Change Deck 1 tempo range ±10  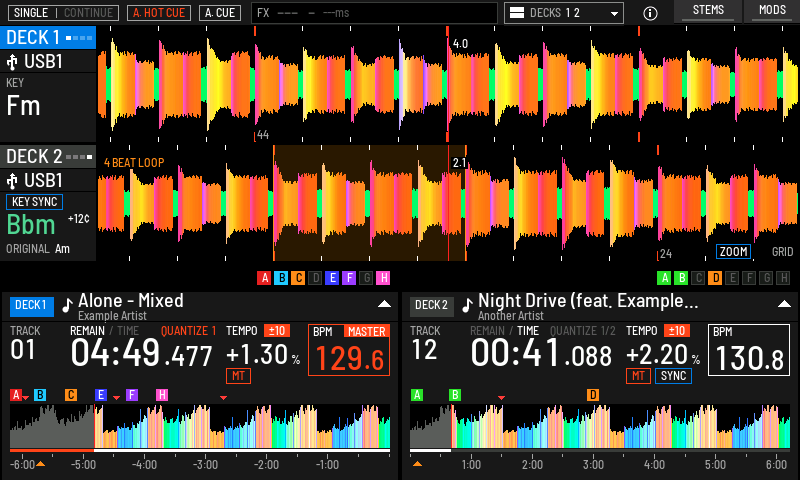click(x=277, y=331)
